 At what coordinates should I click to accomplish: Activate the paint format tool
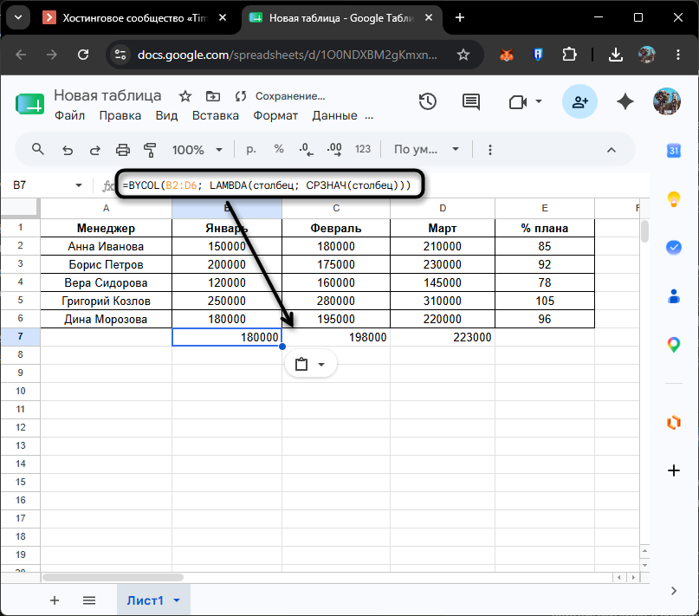(x=150, y=150)
